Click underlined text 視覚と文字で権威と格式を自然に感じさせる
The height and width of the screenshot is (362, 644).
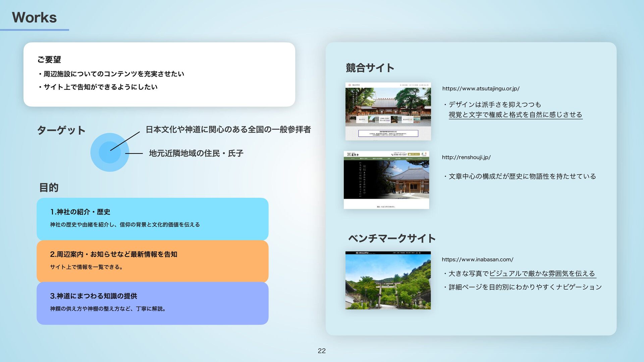click(x=515, y=115)
